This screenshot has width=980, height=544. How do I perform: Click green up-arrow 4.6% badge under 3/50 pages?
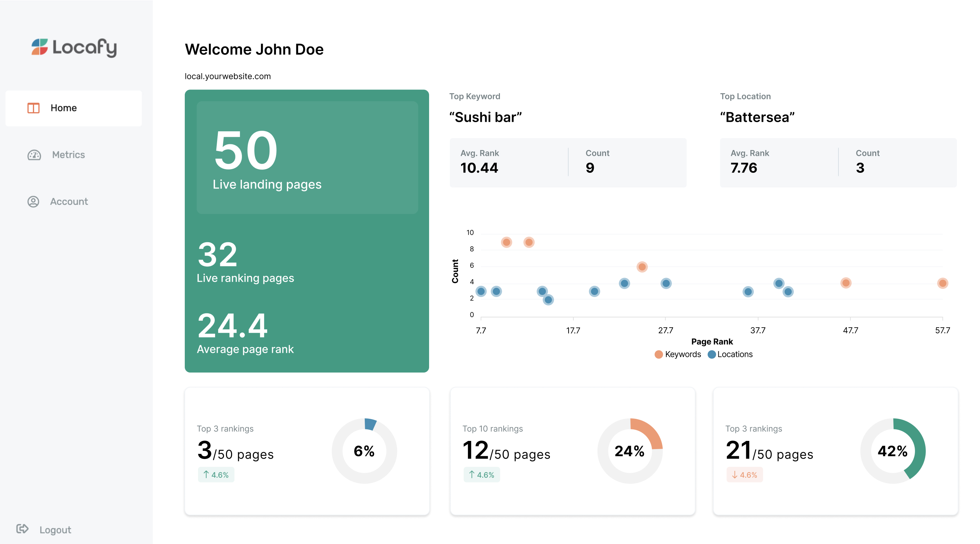216,475
